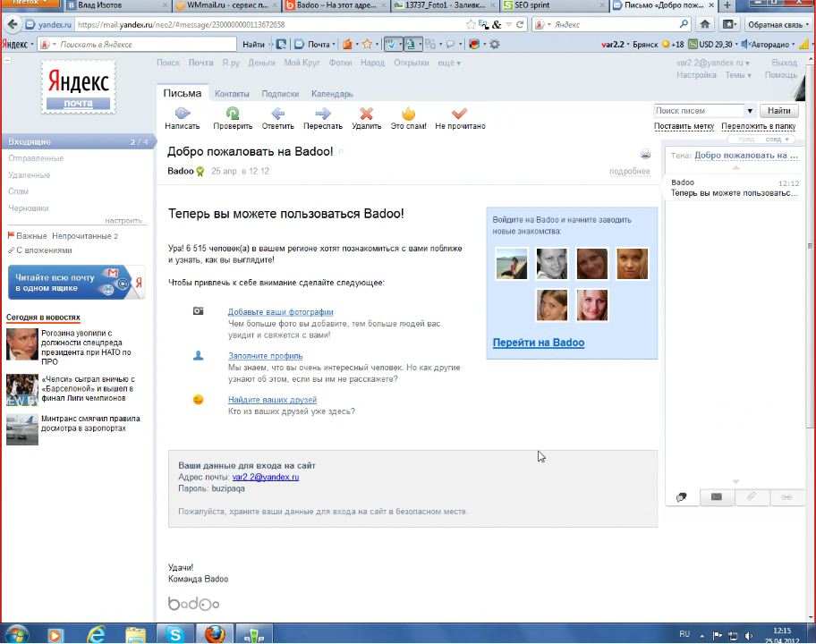
Task: Open the ещё dropdown in top navigation
Action: point(449,63)
